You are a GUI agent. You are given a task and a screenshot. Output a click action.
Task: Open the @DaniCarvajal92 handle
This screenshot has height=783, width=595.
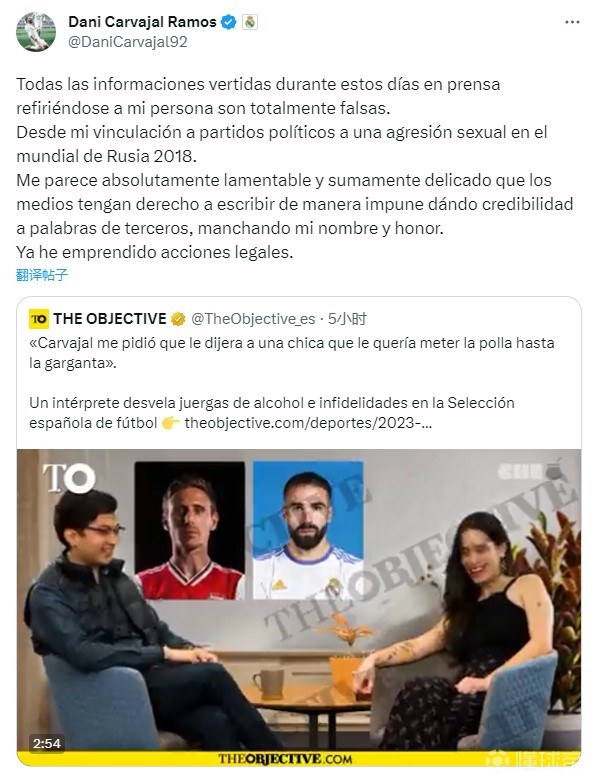pos(128,42)
